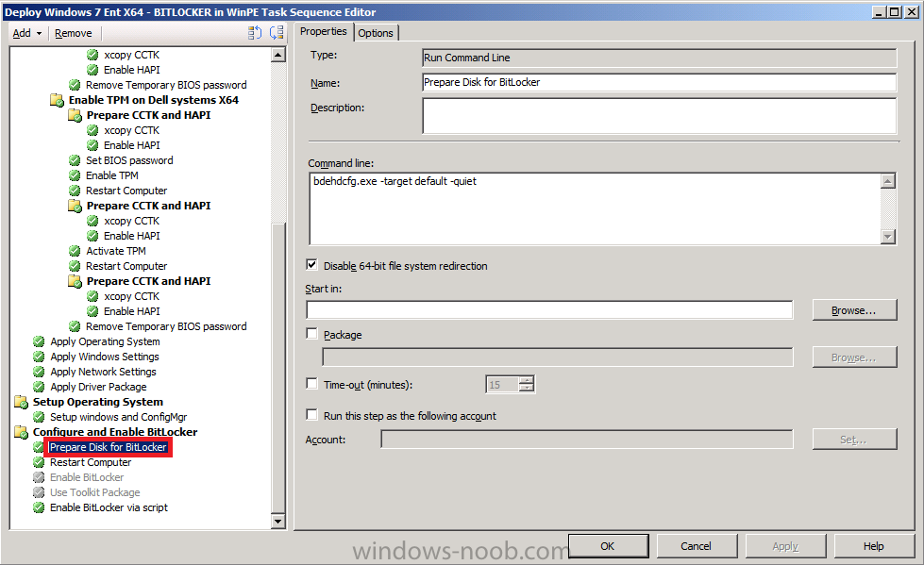Click the command line box scroll down arrow
This screenshot has height=565, width=924.
(x=888, y=237)
